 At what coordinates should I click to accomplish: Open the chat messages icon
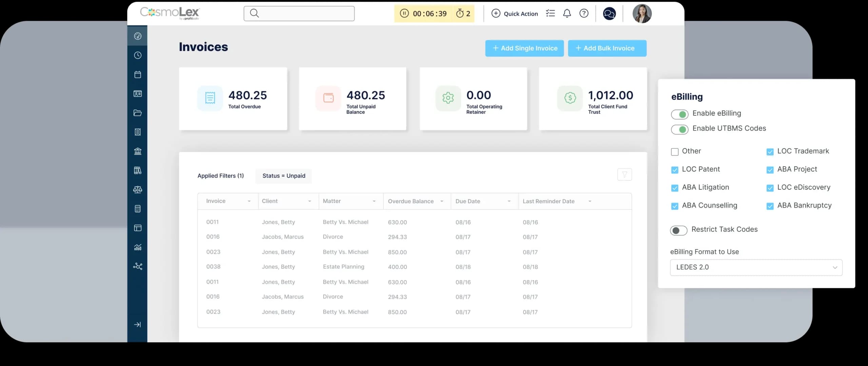click(609, 14)
